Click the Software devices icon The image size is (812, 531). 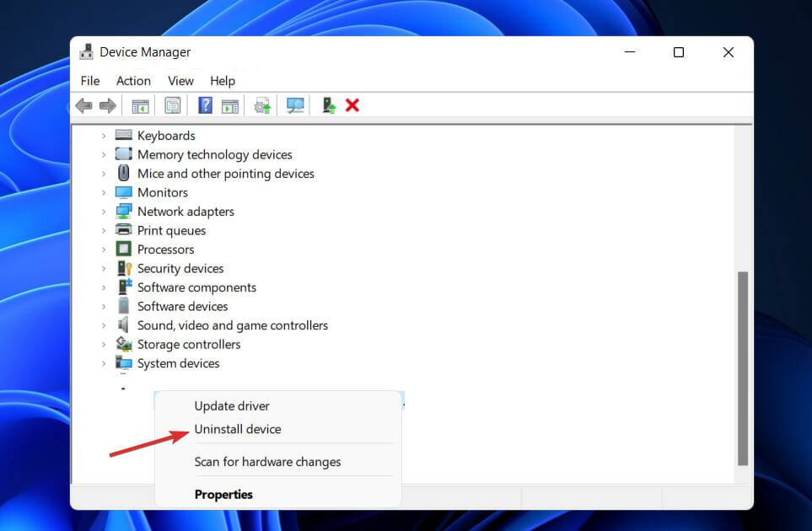(123, 305)
